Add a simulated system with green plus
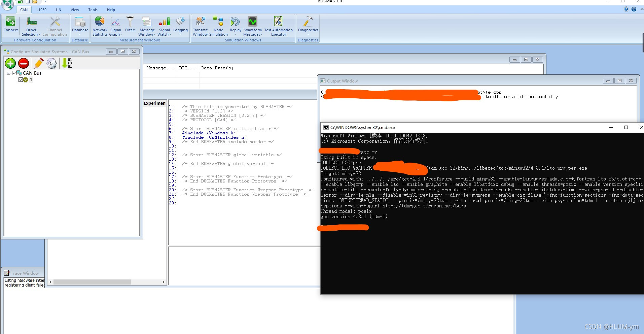This screenshot has height=334, width=644. [10, 63]
